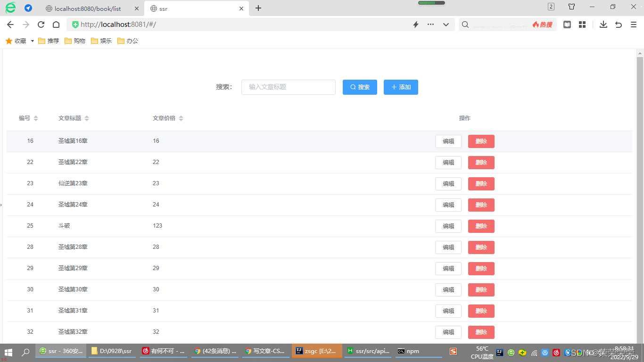Click the IntelliJ IJ tray icon
The height and width of the screenshot is (362, 644).
point(500,353)
